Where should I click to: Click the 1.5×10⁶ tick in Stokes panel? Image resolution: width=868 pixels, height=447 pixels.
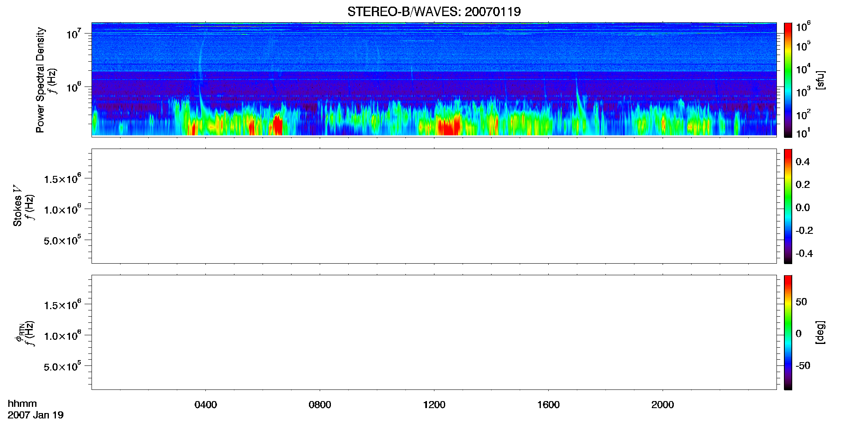tap(63, 179)
